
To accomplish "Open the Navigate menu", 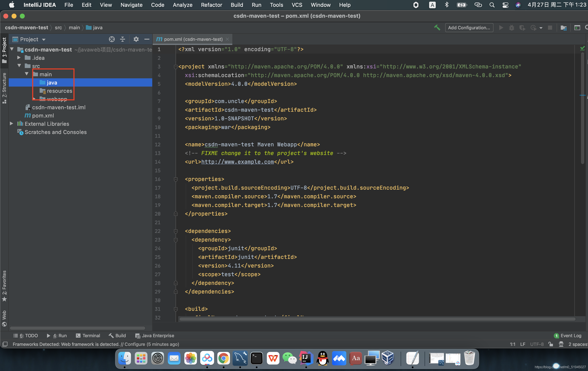I will point(131,5).
